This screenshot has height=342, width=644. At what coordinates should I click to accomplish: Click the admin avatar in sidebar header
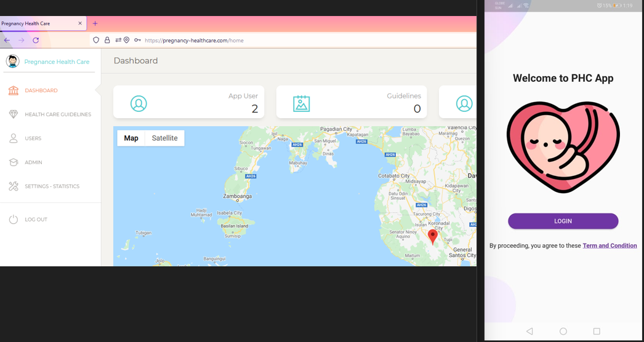13,62
